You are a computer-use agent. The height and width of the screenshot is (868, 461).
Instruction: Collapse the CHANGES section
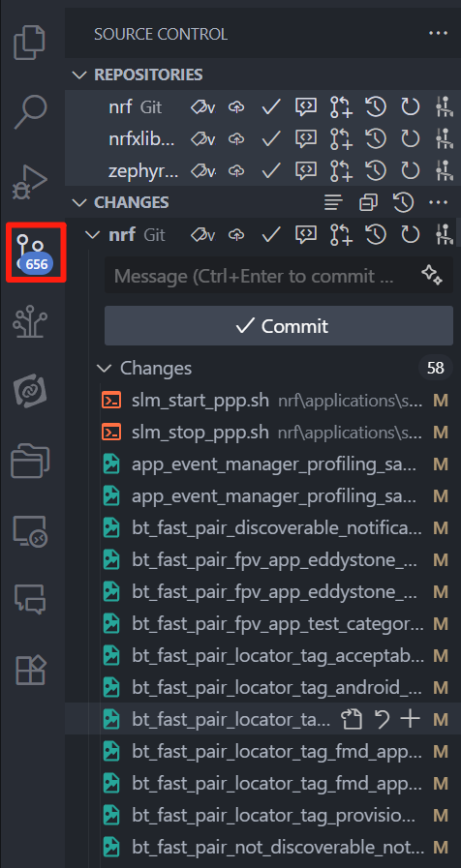tap(79, 202)
